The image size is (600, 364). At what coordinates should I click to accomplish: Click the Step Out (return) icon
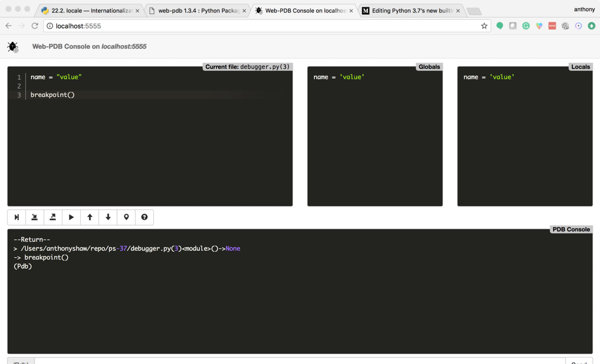pos(53,217)
